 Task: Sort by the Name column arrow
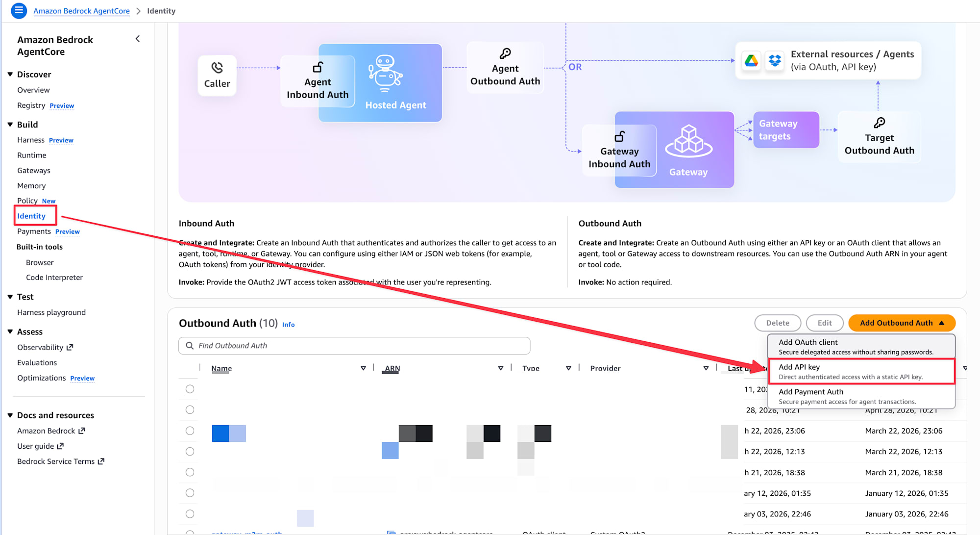[363, 368]
